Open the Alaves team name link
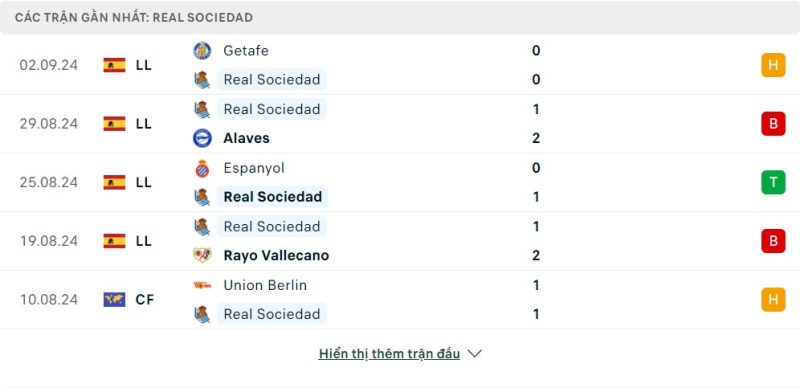 [246, 138]
